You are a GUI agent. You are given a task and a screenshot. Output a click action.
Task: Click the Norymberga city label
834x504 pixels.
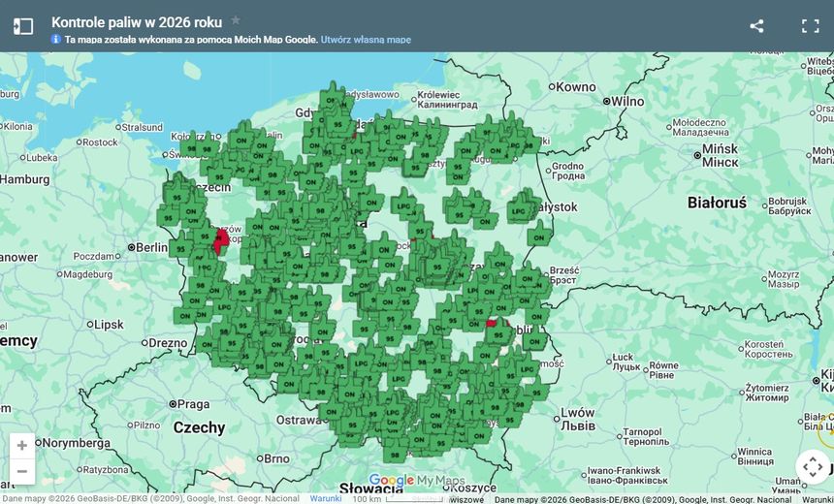[76, 443]
